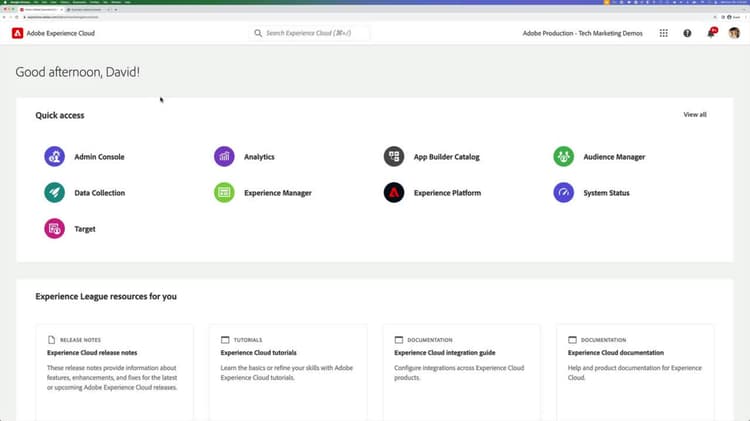Open Experience Cloud documentation title
The width and height of the screenshot is (750, 421).
(x=616, y=353)
